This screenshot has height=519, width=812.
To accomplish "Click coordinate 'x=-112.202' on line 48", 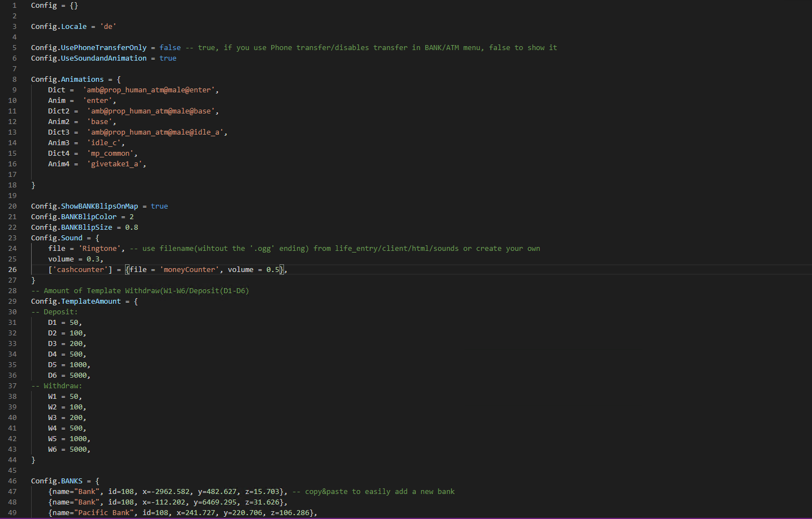I will [x=164, y=502].
